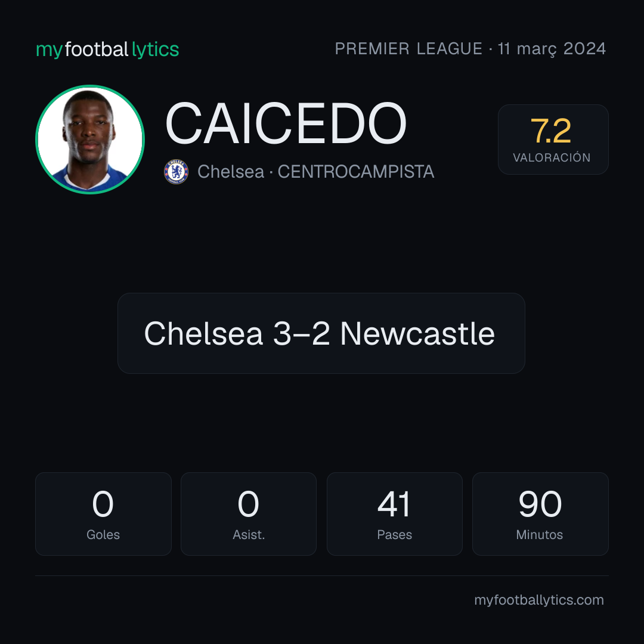Viewport: 644px width, 644px height.
Task: Click the VALORACIÓN label
Action: click(552, 157)
